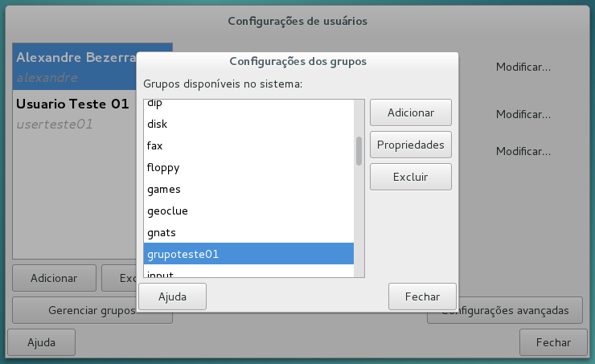Select the dip group at list top
This screenshot has height=364, width=595.
pos(248,104)
